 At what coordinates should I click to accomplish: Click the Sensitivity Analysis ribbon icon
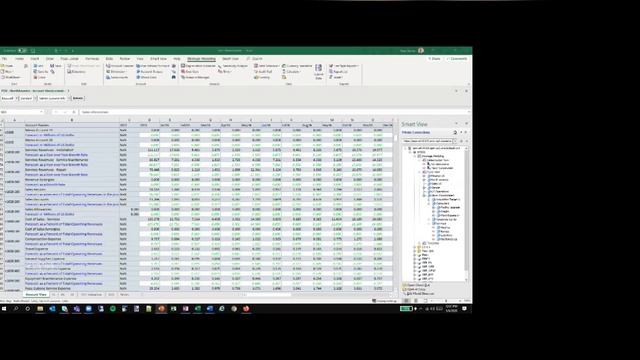pos(233,66)
